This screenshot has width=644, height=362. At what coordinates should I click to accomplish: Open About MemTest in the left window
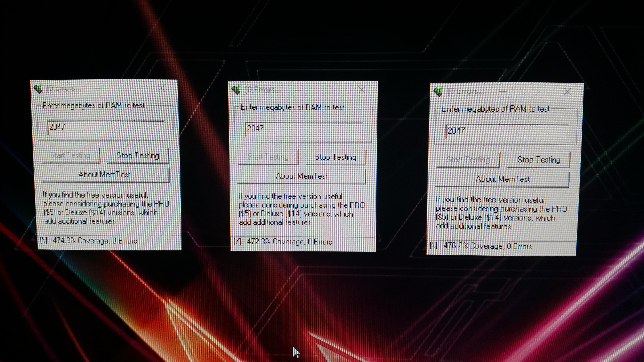pos(105,175)
